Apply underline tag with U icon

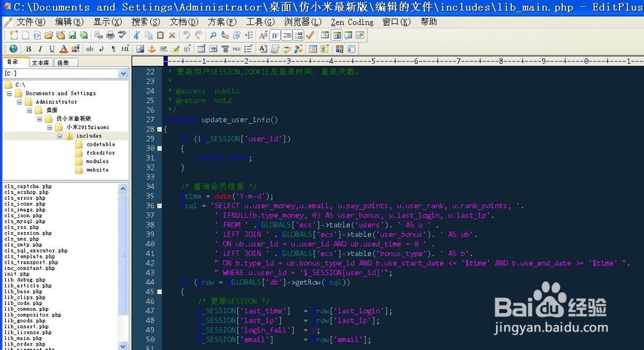pyautogui.click(x=52, y=49)
